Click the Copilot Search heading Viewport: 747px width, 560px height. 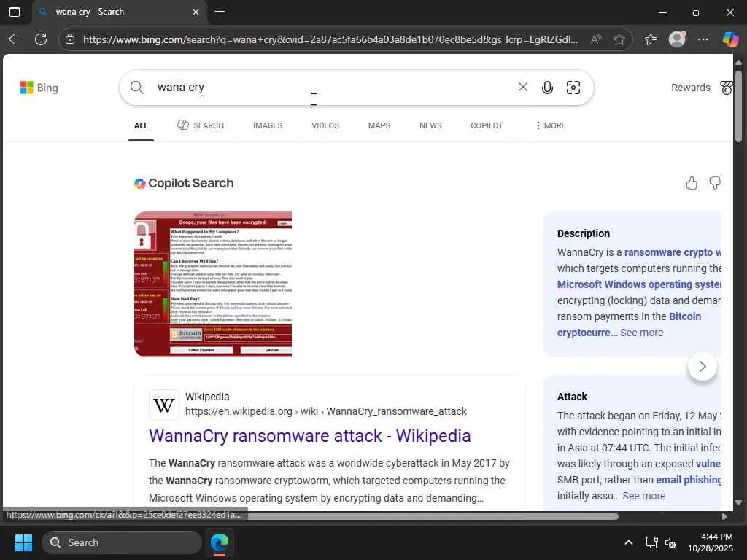point(185,183)
